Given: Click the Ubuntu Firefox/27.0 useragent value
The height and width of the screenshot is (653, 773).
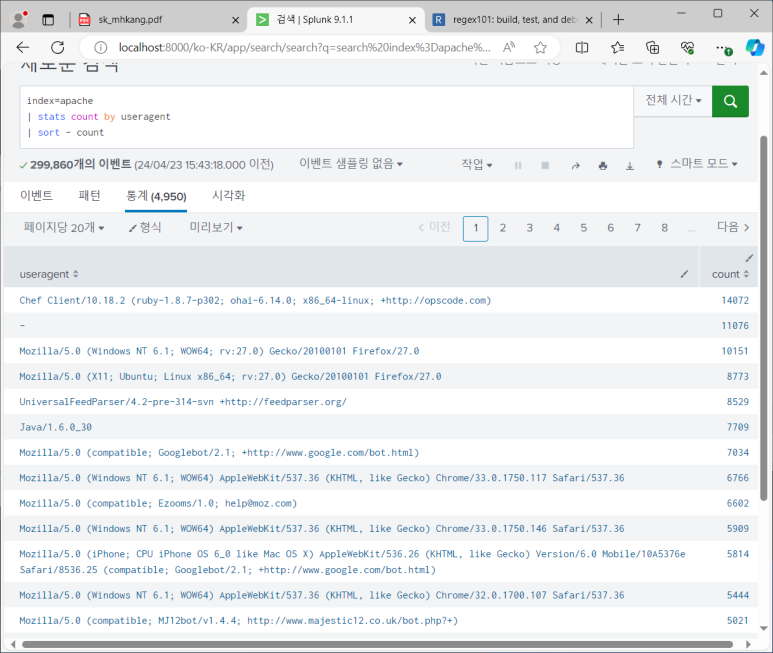Looking at the screenshot, I should tap(230, 377).
